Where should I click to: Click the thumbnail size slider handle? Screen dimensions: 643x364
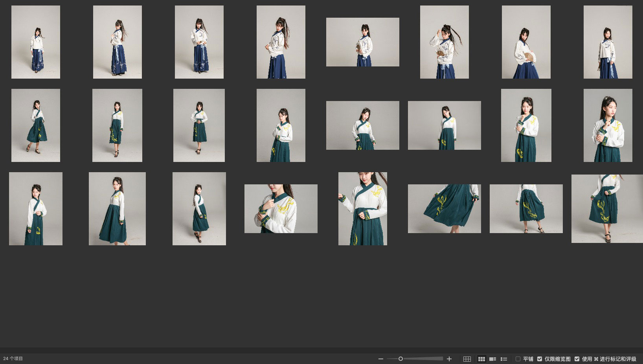point(400,359)
